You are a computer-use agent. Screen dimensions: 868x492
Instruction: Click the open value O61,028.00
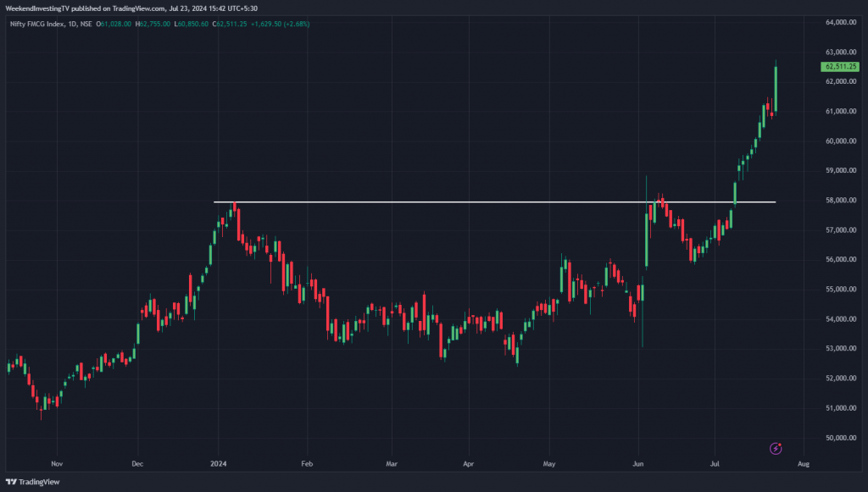click(x=114, y=25)
